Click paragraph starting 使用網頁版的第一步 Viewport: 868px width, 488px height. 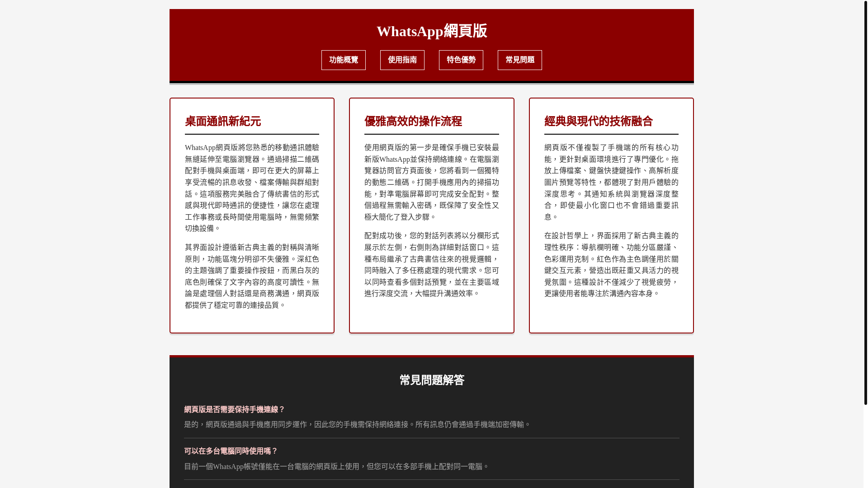(431, 182)
